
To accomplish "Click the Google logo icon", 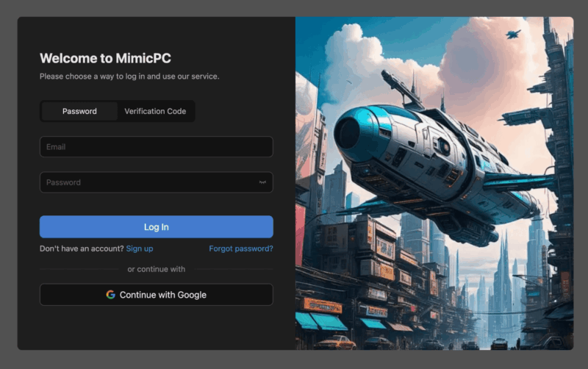I will 111,295.
